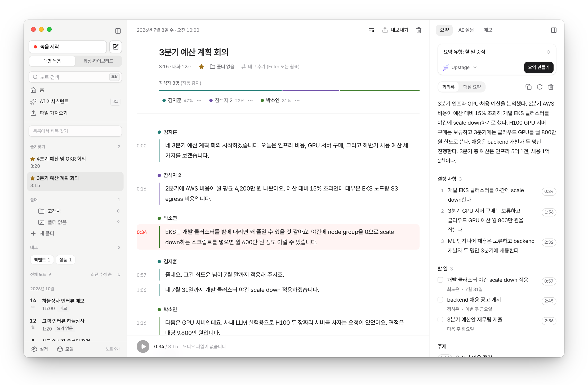Screen dimensions: 588x385
Task: Click the 녹음 시작 button
Action: 68,47
